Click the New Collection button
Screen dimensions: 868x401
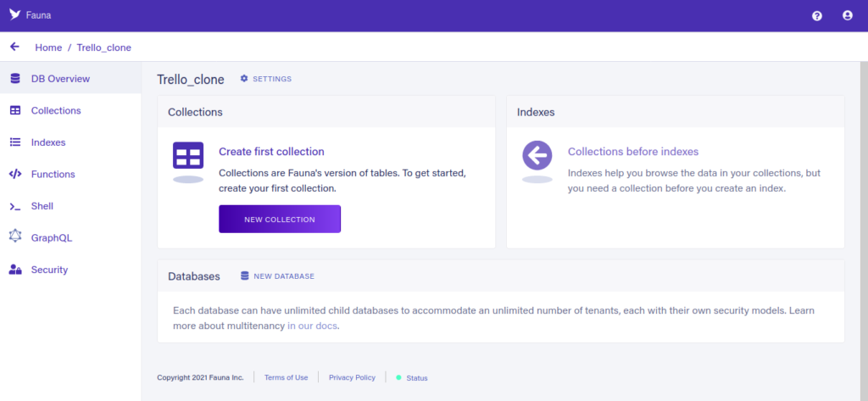(x=280, y=220)
